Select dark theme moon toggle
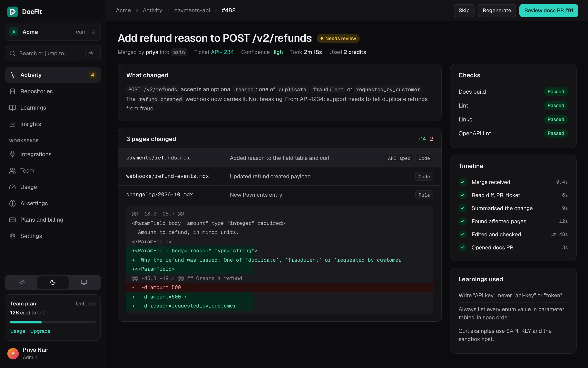This screenshot has height=368, width=588. pyautogui.click(x=53, y=282)
